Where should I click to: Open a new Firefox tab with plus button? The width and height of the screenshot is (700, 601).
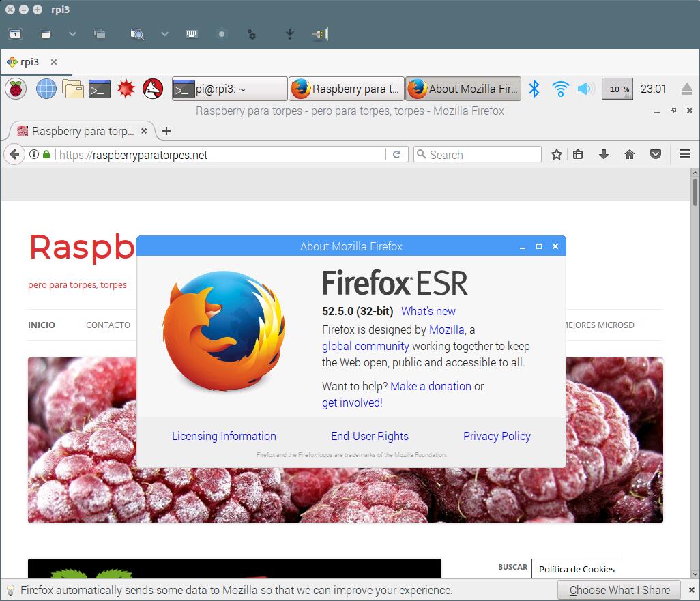point(166,131)
